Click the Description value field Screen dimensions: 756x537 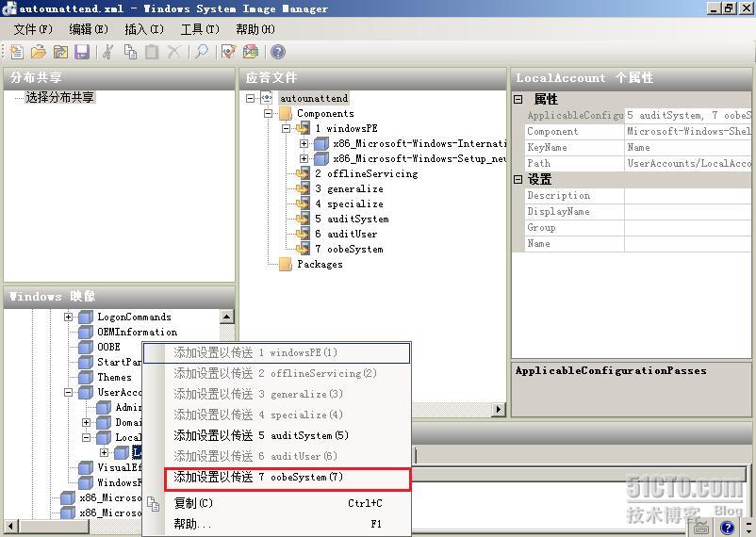(688, 196)
